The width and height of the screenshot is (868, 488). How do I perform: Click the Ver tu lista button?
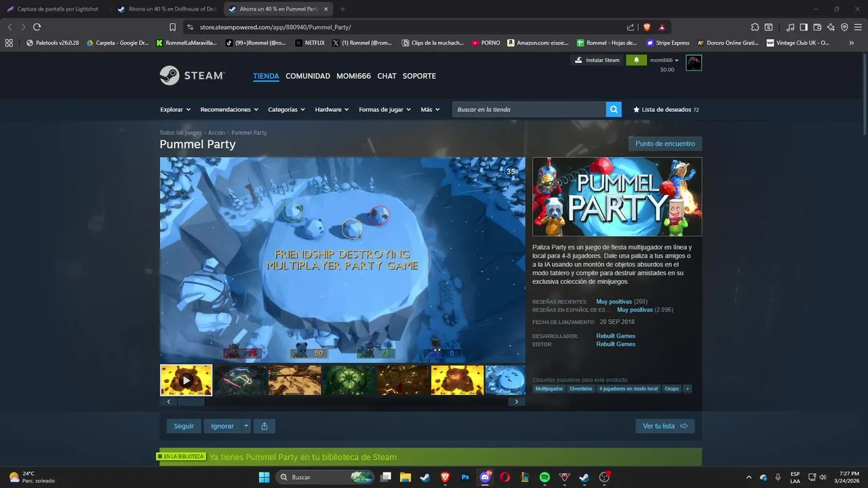(x=665, y=426)
